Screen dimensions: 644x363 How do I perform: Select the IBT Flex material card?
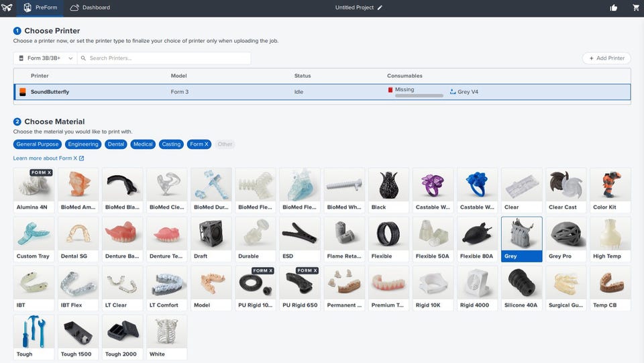[78, 289]
